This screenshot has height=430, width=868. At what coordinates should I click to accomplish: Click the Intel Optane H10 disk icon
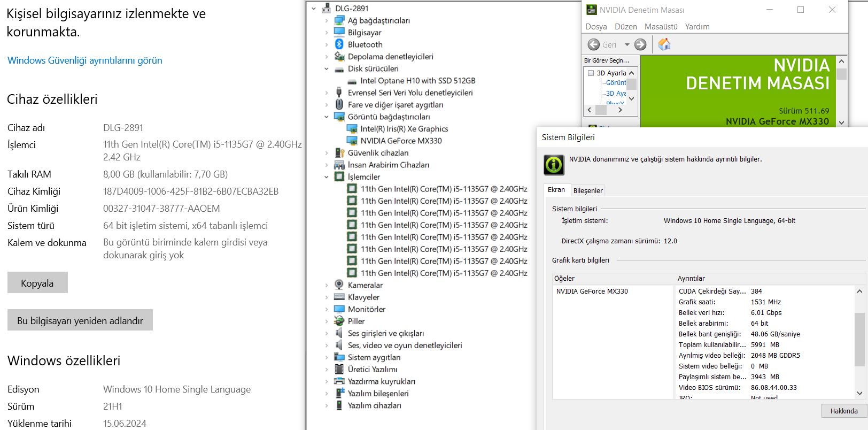(352, 81)
